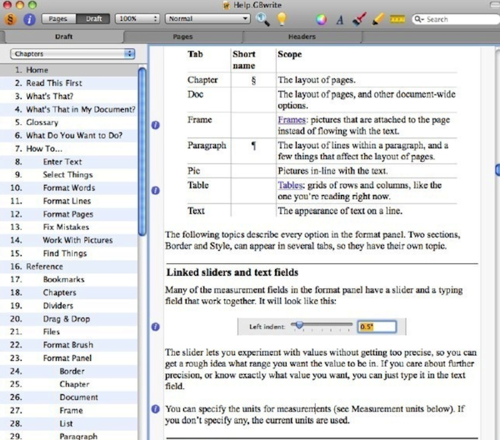Click info marker beside Frame row

click(155, 125)
